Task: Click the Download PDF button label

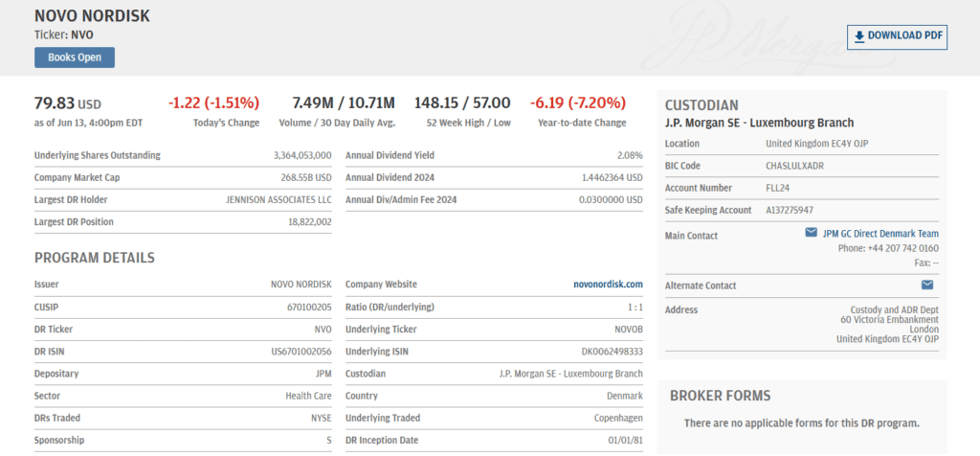Action: tap(905, 36)
